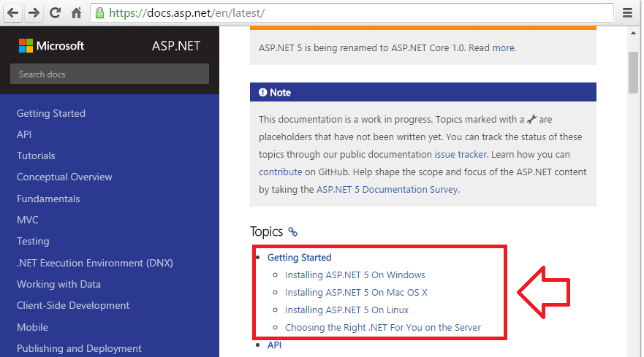Click the browser back arrow
Viewport: 644px width, 357px height.
pyautogui.click(x=12, y=12)
